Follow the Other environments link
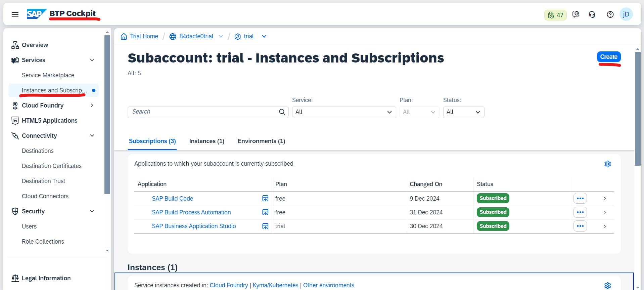This screenshot has height=290, width=644. coord(329,285)
